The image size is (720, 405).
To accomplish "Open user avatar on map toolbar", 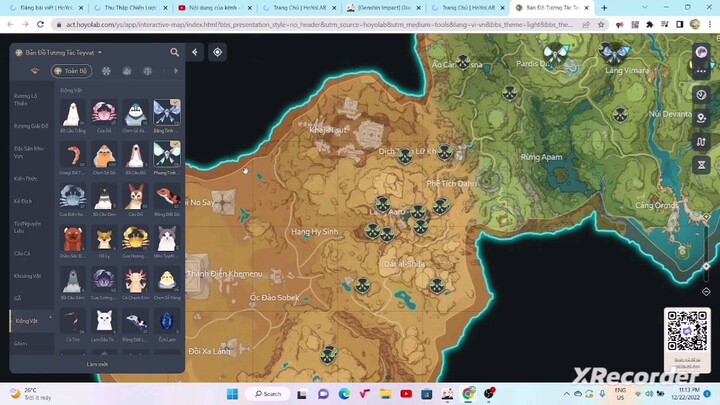I will point(701,52).
